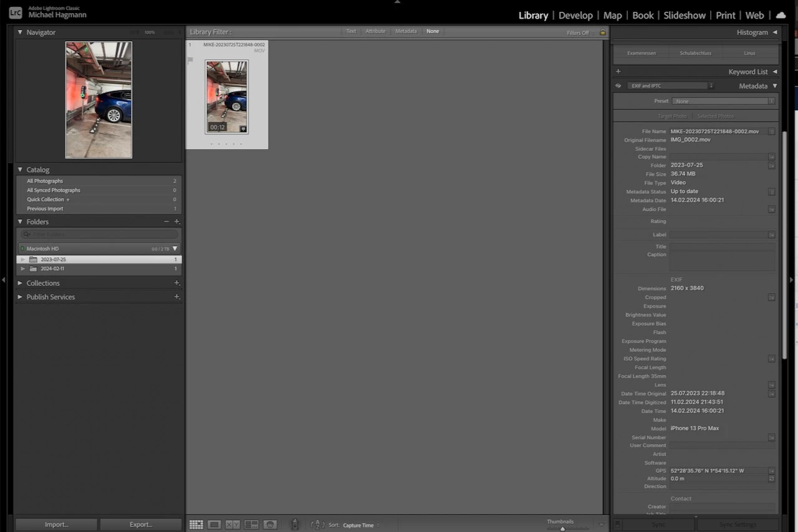Click the flag icon on thumbnail cell

click(x=190, y=60)
